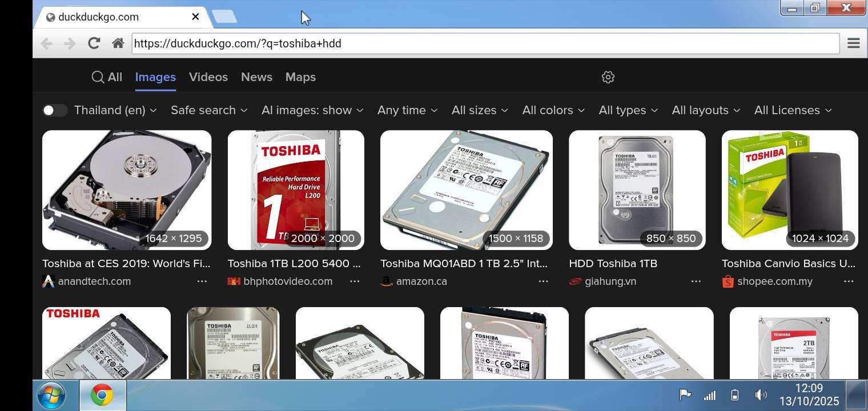This screenshot has height=411, width=868.
Task: Open the second-row image labeled 2TB
Action: pyautogui.click(x=794, y=343)
